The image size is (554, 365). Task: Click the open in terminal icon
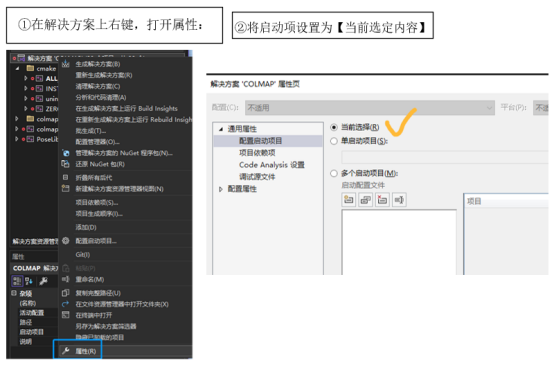pos(66,315)
